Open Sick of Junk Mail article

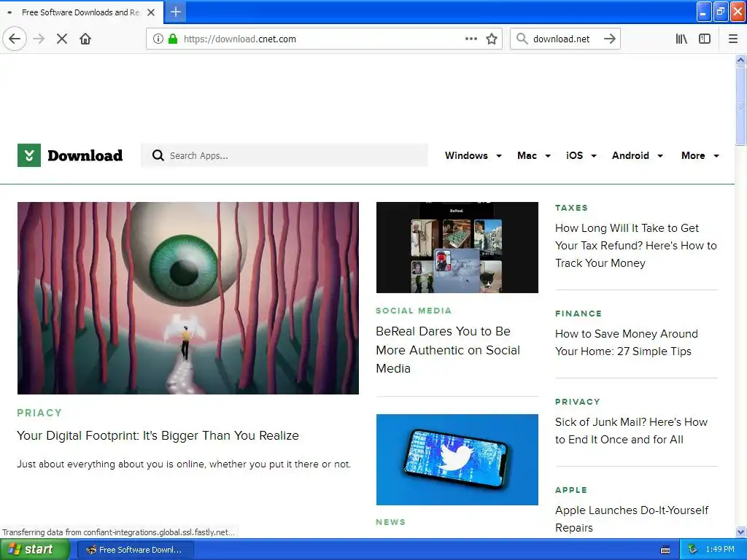tap(631, 430)
